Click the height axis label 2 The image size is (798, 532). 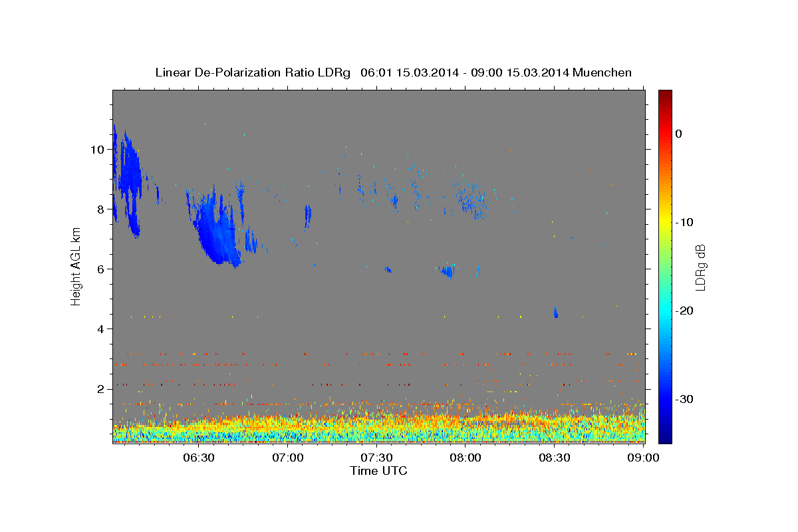tap(100, 389)
